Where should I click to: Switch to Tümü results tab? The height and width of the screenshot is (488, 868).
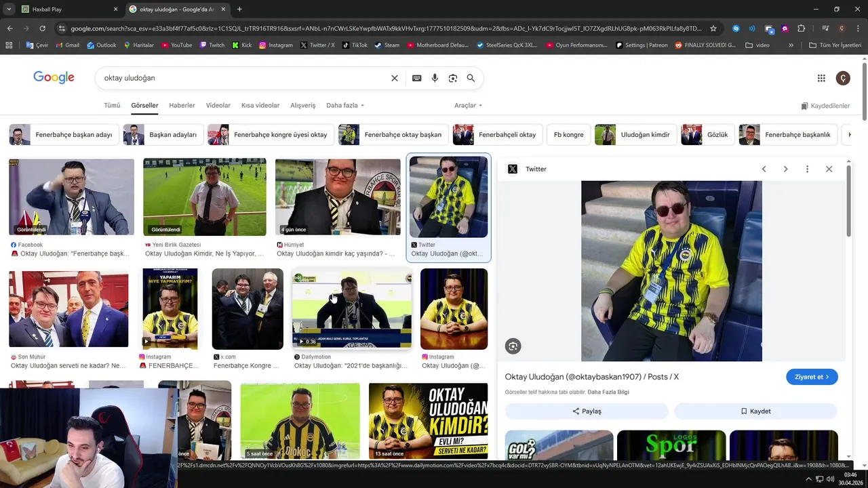pyautogui.click(x=112, y=105)
